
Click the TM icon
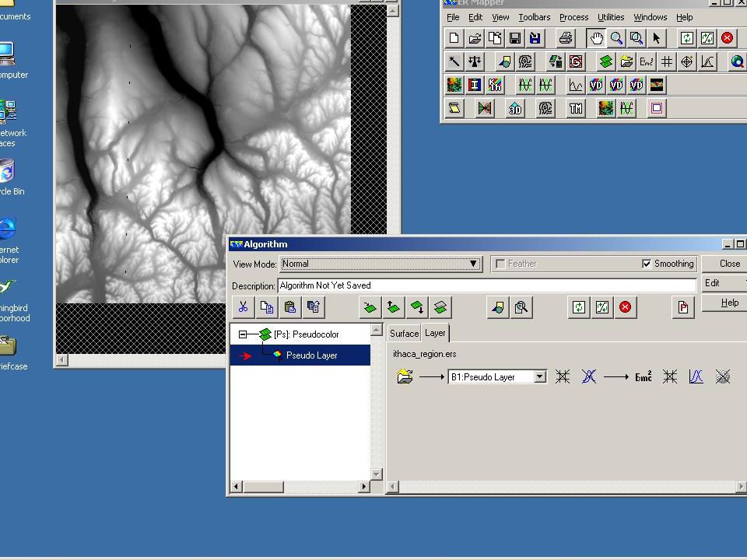tap(576, 108)
